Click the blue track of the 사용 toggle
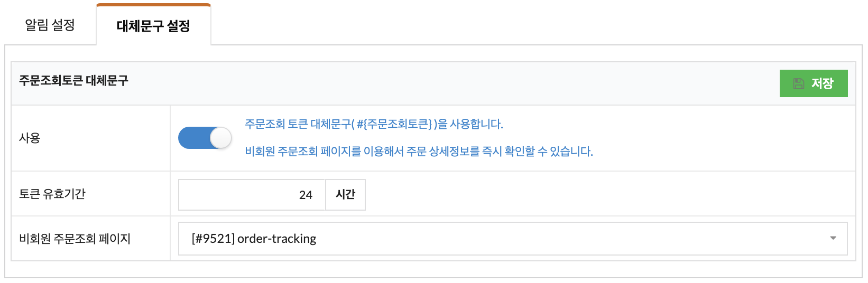The width and height of the screenshot is (868, 283). click(194, 138)
